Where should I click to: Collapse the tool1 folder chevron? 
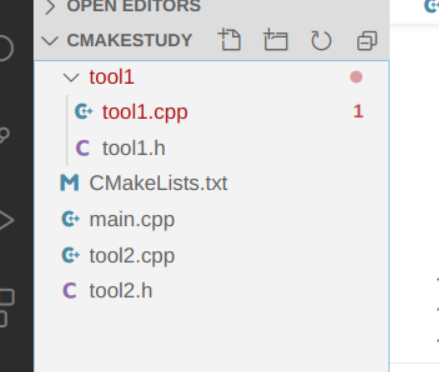(x=71, y=77)
